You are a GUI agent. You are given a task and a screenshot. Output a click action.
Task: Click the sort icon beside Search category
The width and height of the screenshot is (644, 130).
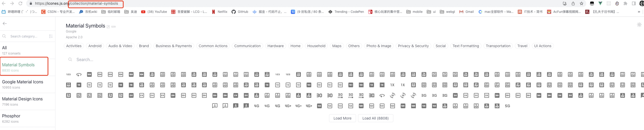[51, 36]
